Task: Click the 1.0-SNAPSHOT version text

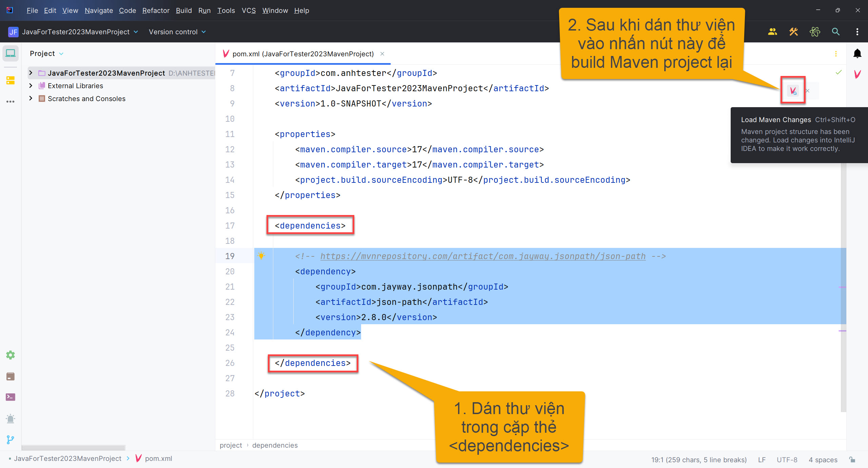Action: point(351,103)
